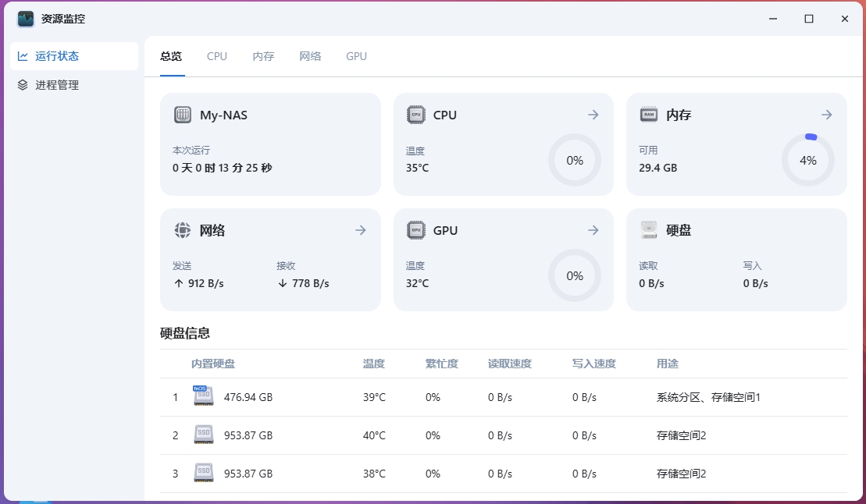Screen dimensions: 866x504
Task: Open the 网络 tab
Action: [x=310, y=56]
